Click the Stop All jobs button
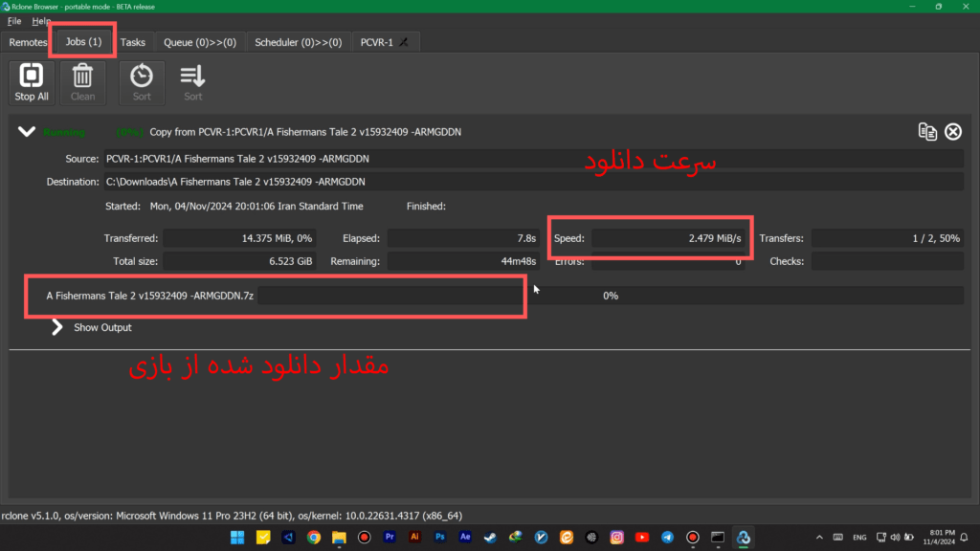The width and height of the screenshot is (980, 551). [x=31, y=83]
